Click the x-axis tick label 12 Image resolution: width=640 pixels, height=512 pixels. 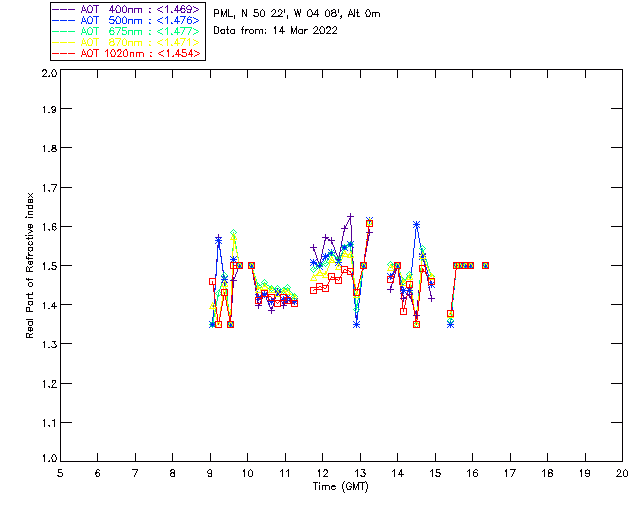(x=322, y=473)
